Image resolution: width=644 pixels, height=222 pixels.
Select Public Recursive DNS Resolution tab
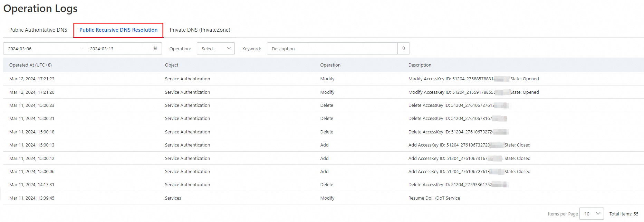[118, 30]
